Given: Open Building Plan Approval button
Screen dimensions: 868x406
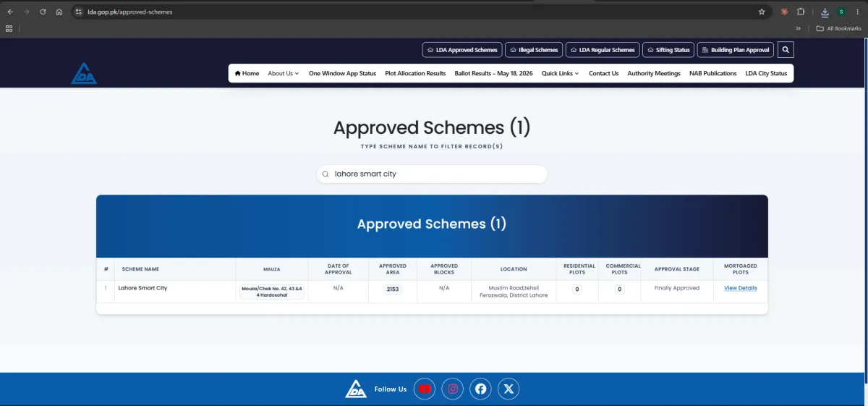Looking at the screenshot, I should click(x=736, y=50).
